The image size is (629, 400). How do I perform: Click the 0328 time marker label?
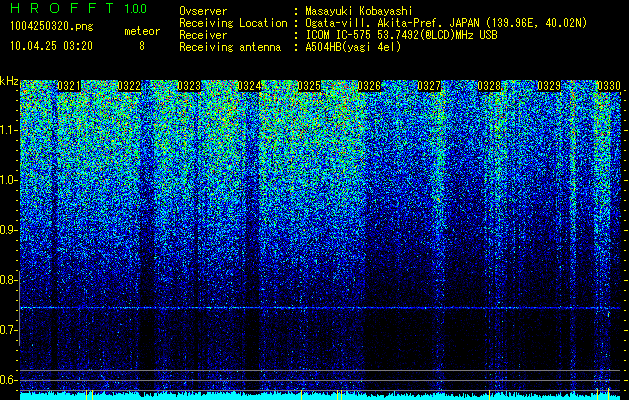click(x=489, y=86)
